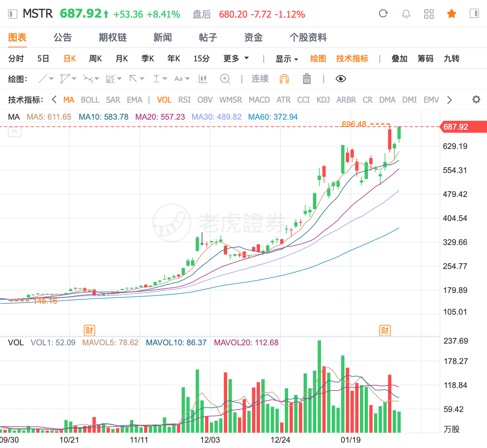Expand the line tool dropdown arrow
Image resolution: width=487 pixels, height=448 pixels.
[51, 79]
